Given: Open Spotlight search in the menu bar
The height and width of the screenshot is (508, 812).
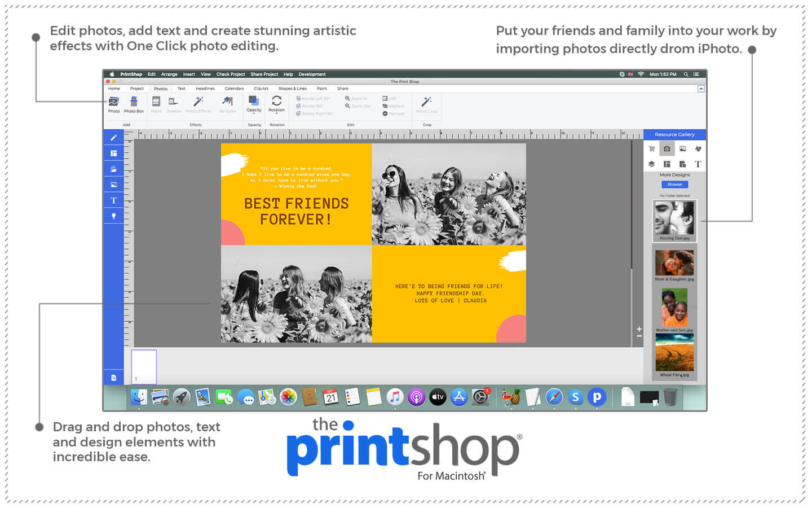Looking at the screenshot, I should tap(686, 74).
